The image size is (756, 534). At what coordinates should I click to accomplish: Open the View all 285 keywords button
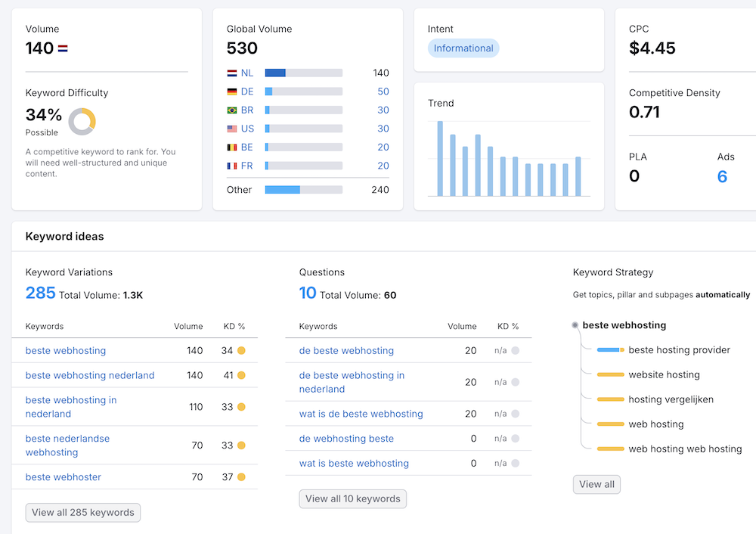83,513
